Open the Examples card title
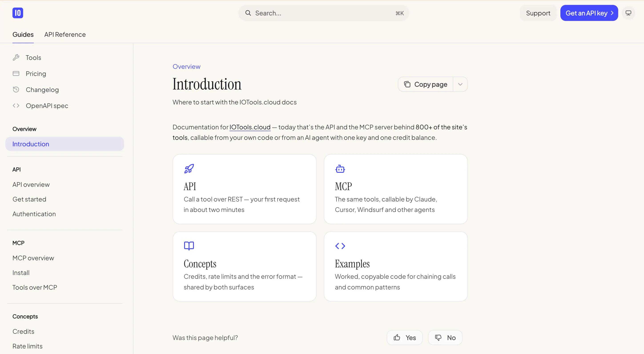The height and width of the screenshot is (354, 644). 352,264
